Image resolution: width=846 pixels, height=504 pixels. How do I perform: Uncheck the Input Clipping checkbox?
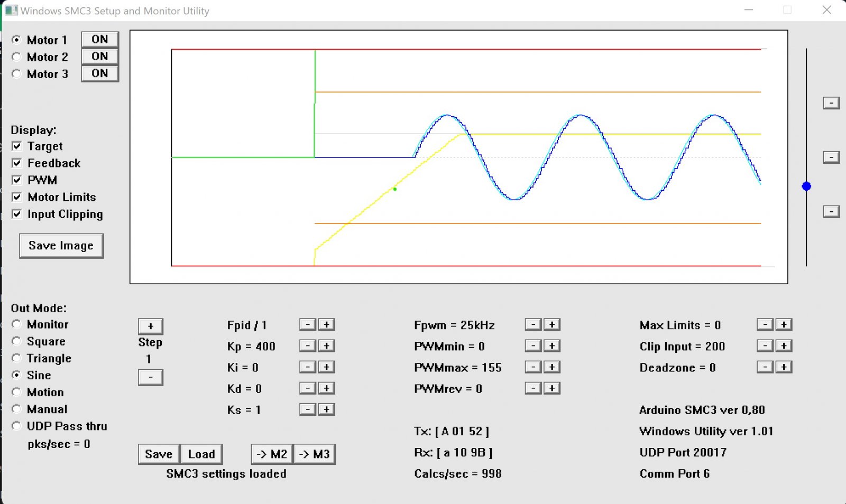[17, 214]
